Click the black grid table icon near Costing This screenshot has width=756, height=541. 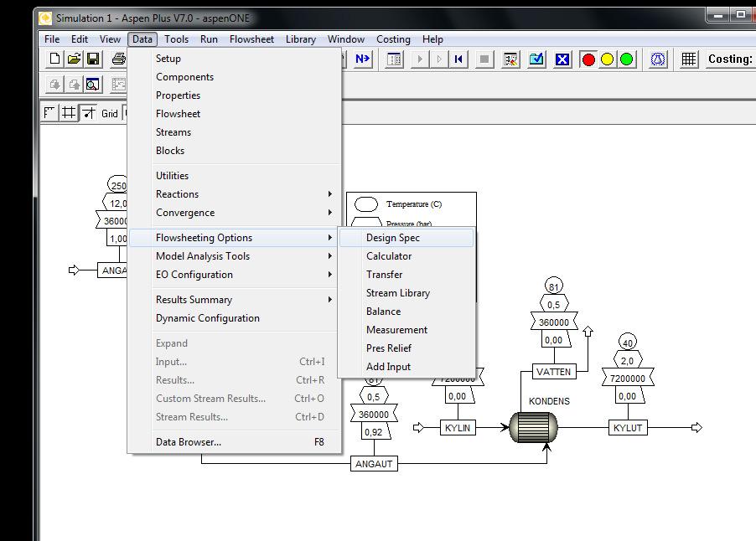click(688, 59)
